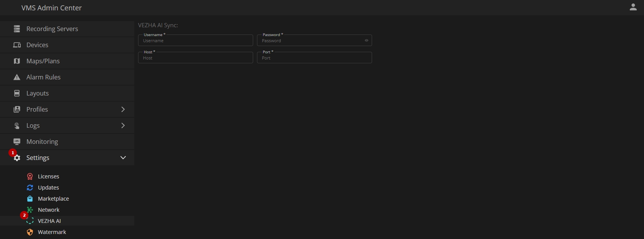644x239 pixels.
Task: Click the Recording Servers sidebar icon
Action: point(17,29)
